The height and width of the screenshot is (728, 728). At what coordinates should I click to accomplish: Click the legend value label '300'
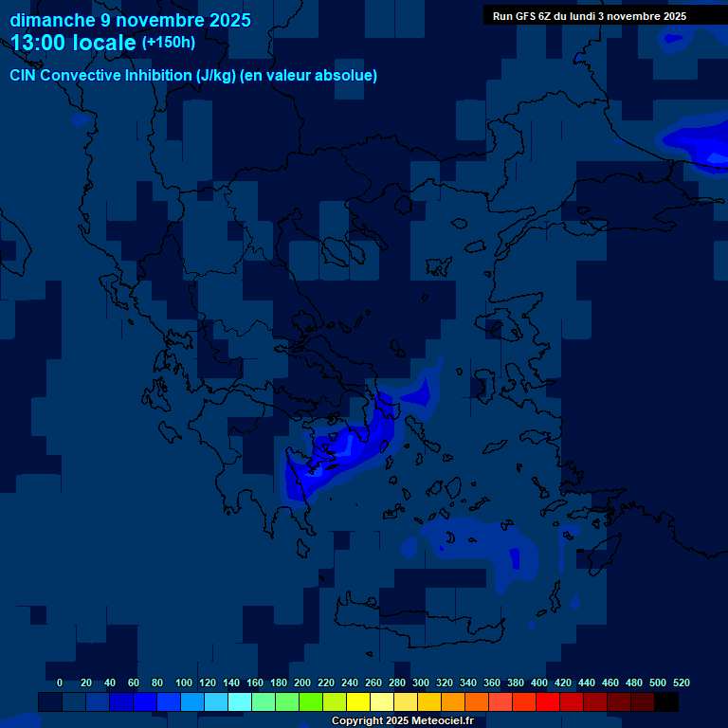[420, 682]
